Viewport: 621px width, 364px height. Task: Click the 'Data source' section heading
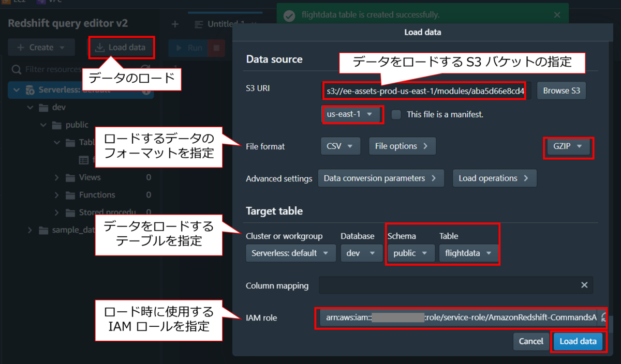[x=274, y=59]
